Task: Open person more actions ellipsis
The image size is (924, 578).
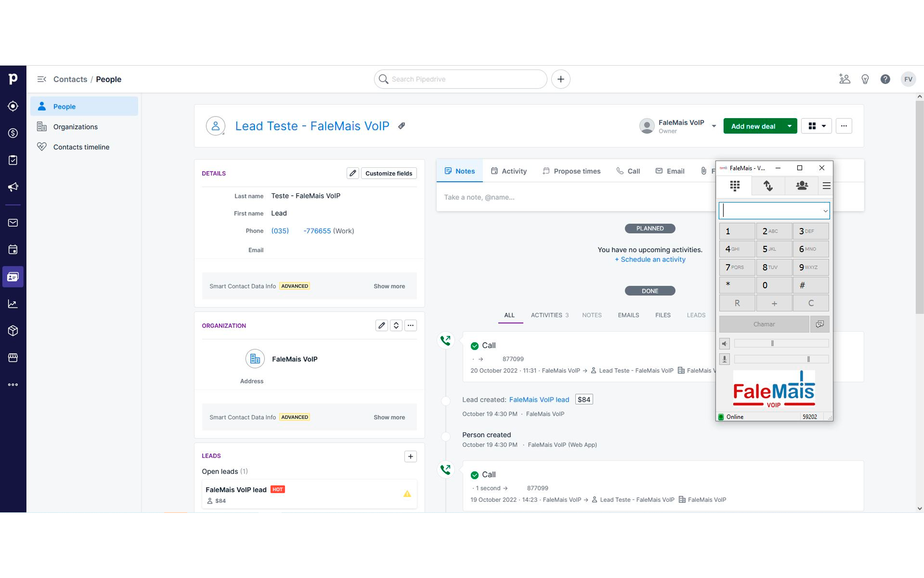Action: (x=843, y=126)
